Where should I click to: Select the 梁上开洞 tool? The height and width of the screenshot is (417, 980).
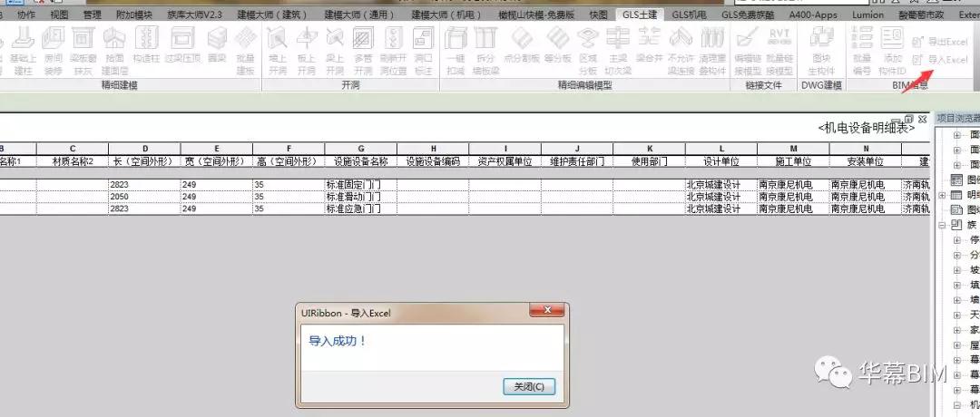335,51
